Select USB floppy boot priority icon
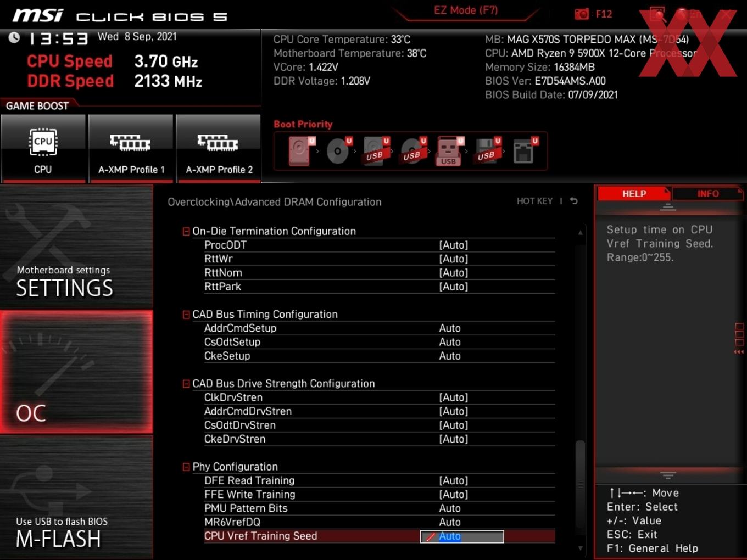The image size is (747, 560). click(487, 151)
